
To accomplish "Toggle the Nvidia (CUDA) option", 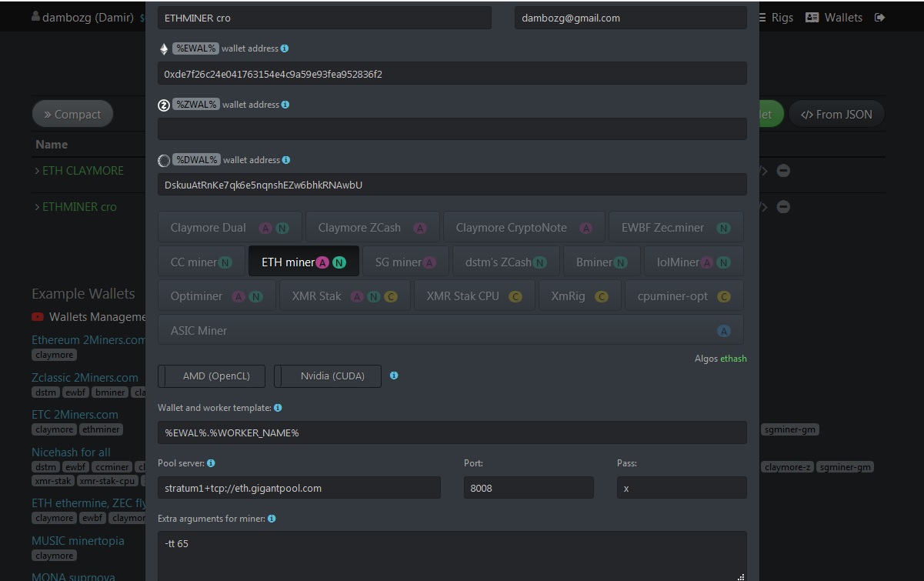I will click(328, 376).
